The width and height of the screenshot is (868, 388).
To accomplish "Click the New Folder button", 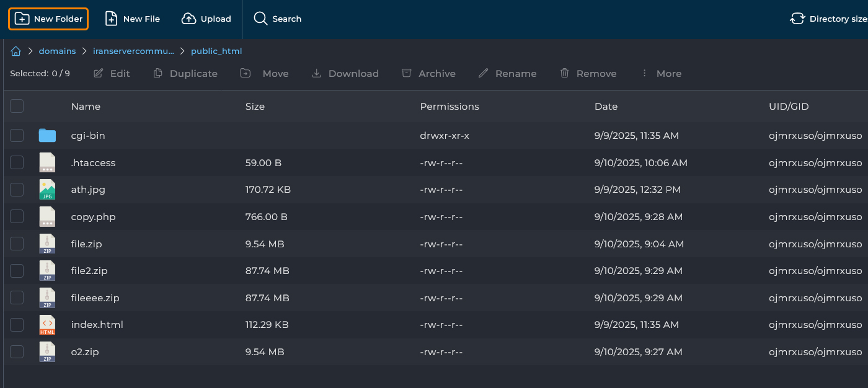I will click(x=48, y=19).
